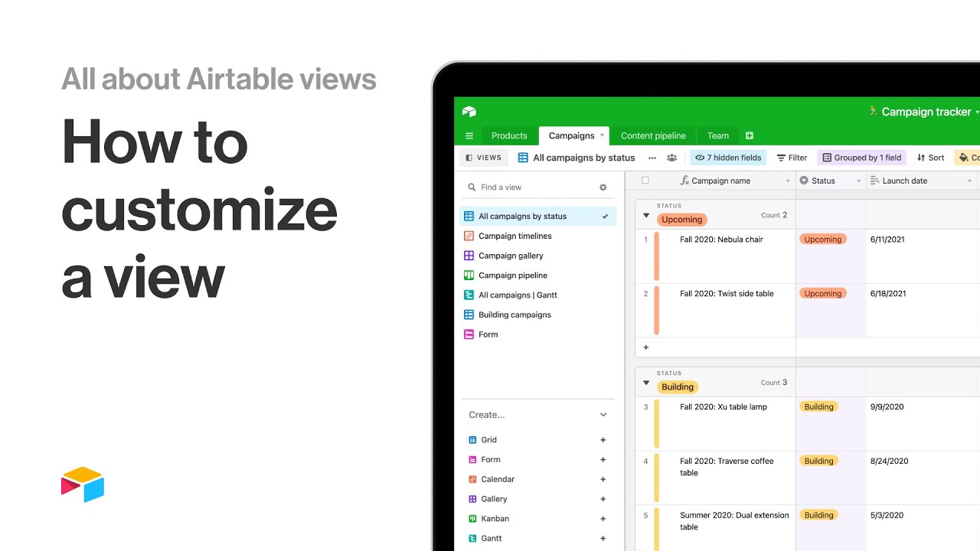
Task: Add a new Gallery view
Action: coord(603,499)
